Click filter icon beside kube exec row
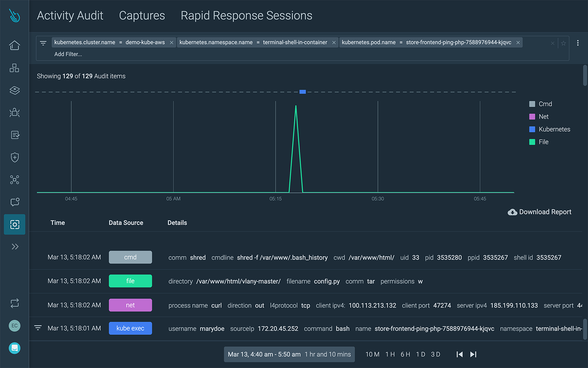Screen dimensions: 588x368 (x=38, y=328)
